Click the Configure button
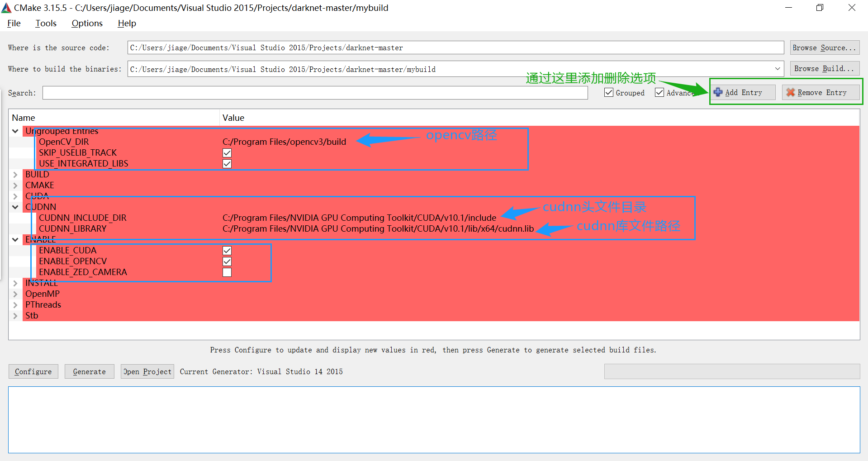 pyautogui.click(x=33, y=371)
